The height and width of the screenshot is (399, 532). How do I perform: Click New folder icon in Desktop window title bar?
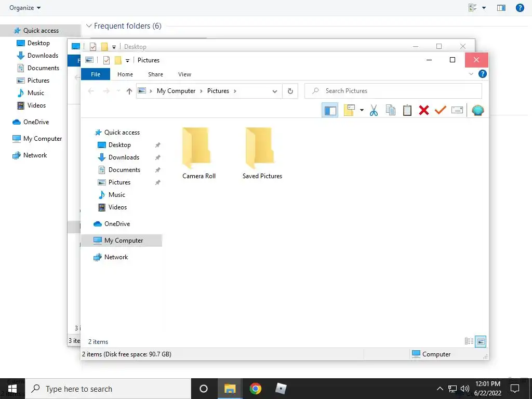[104, 47]
